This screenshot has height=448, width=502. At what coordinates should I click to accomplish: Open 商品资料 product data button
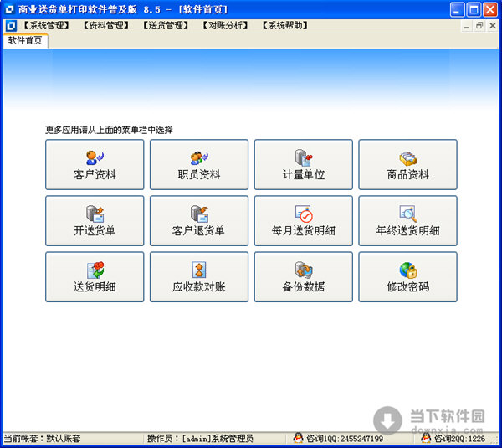(408, 165)
